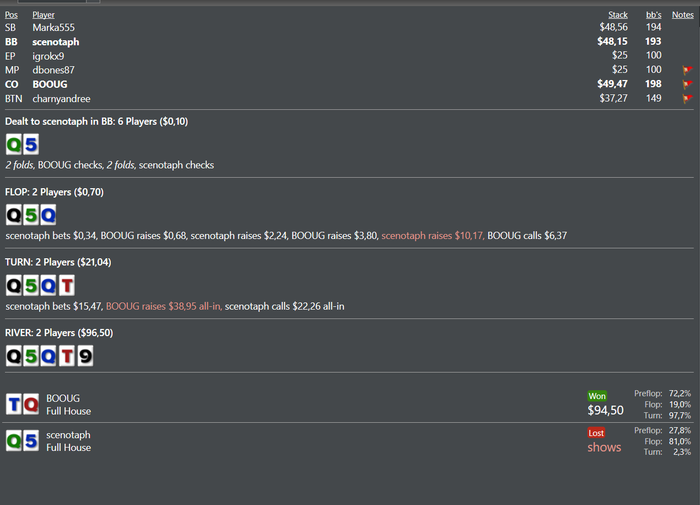Sort by the Player column header
The image size is (700, 505).
43,15
